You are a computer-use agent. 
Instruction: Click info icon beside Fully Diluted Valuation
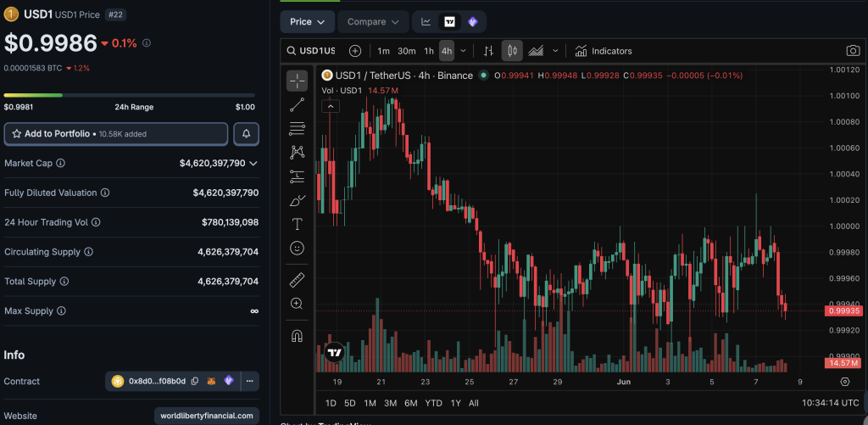pyautogui.click(x=104, y=193)
